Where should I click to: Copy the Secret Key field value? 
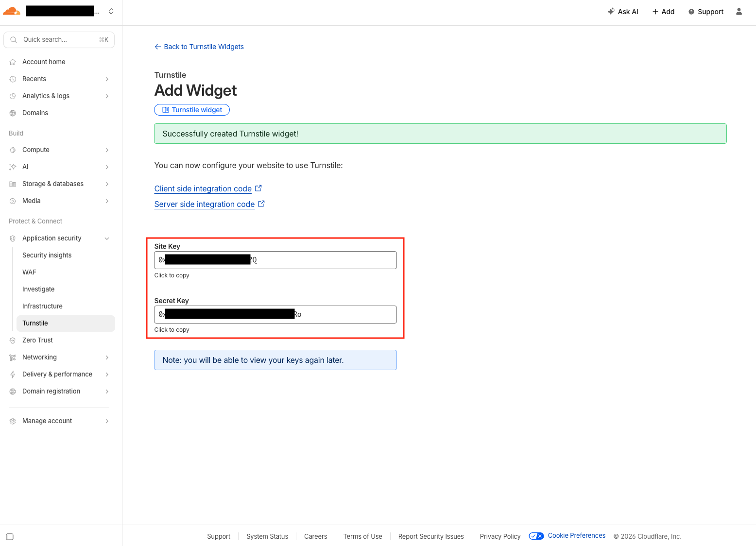click(x=275, y=314)
